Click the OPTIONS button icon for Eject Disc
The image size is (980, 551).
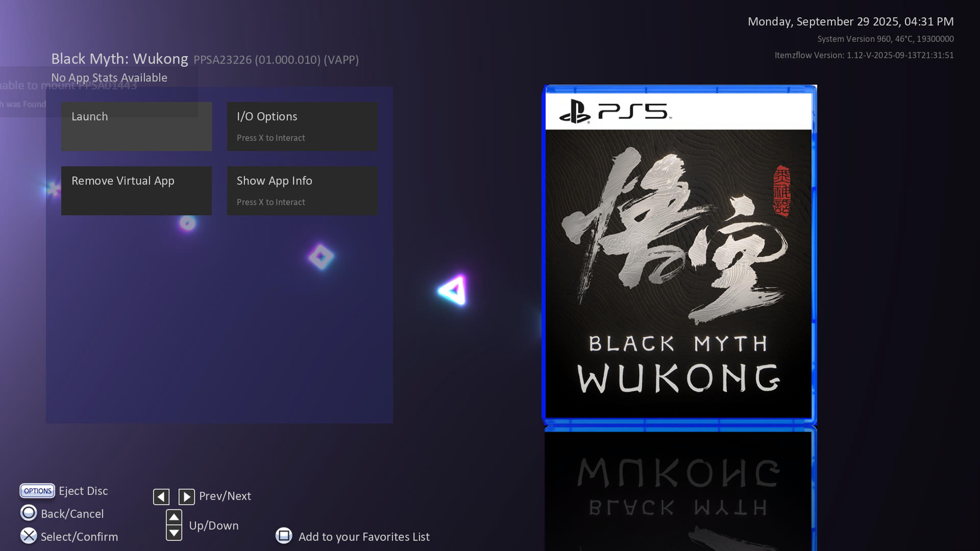[x=37, y=491]
